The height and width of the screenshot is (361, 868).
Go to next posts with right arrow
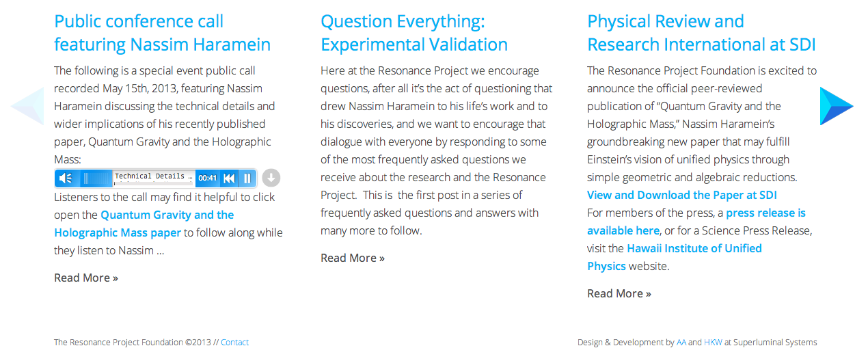[x=837, y=106]
